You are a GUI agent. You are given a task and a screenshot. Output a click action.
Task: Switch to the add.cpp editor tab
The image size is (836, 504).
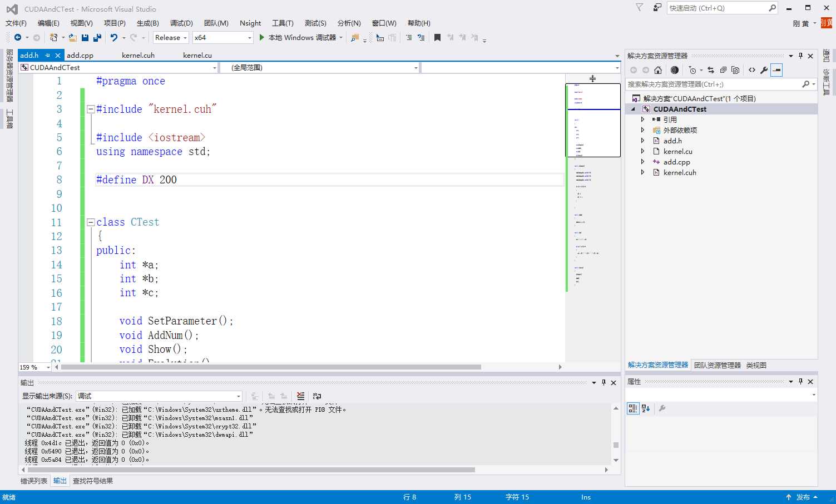80,55
